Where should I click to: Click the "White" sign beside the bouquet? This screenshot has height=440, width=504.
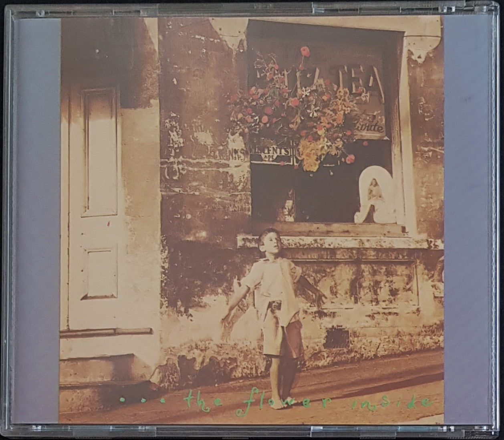pyautogui.click(x=373, y=128)
